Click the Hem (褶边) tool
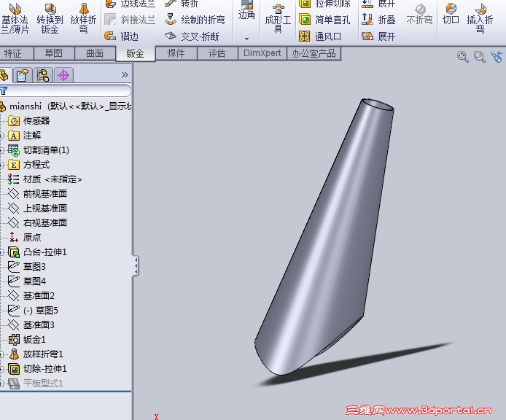506x420 pixels. pyautogui.click(x=122, y=36)
